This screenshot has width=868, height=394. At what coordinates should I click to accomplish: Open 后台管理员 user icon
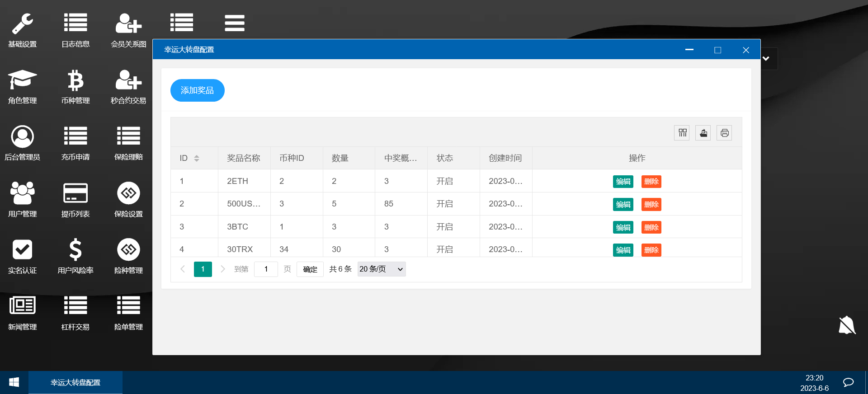pyautogui.click(x=22, y=136)
